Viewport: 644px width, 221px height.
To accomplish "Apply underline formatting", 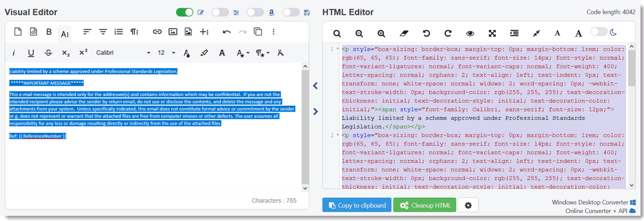I will coord(31,52).
